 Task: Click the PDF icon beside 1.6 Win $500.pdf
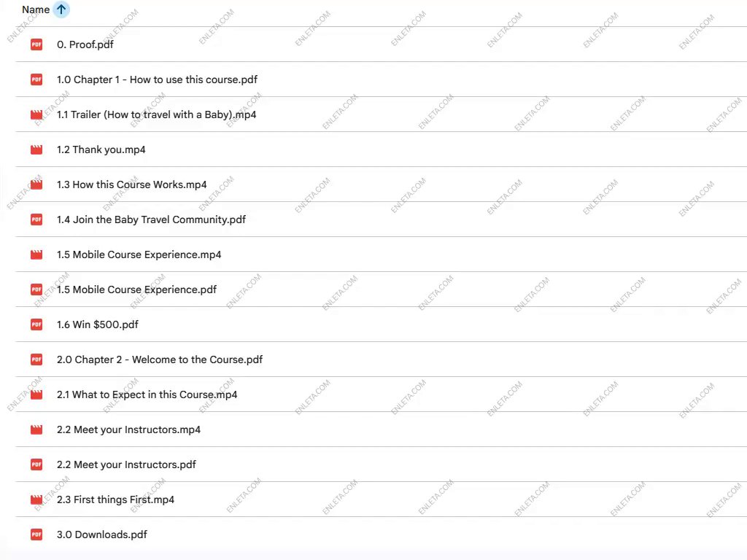(x=36, y=324)
